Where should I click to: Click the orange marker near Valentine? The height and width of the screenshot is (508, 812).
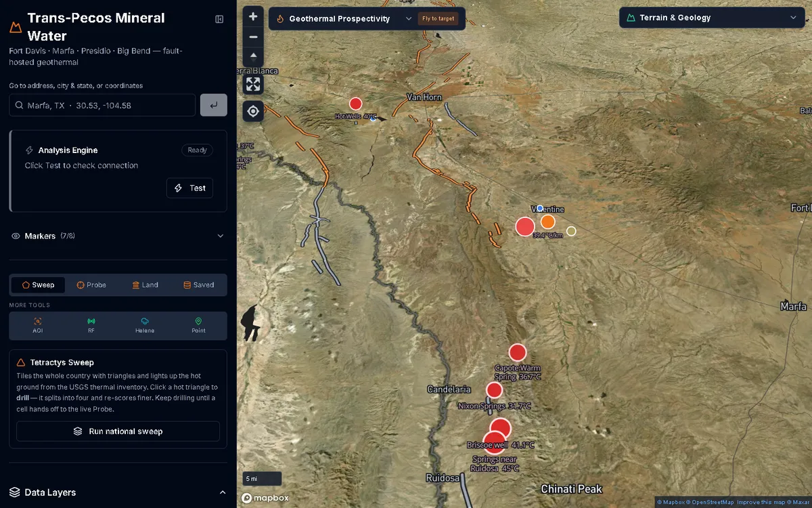[x=548, y=221]
